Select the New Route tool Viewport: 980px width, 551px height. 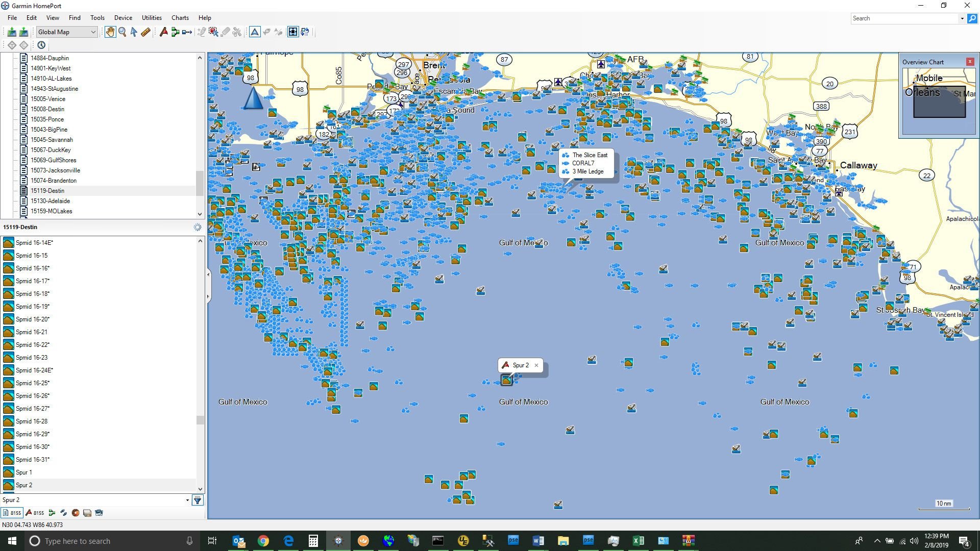pos(175,32)
